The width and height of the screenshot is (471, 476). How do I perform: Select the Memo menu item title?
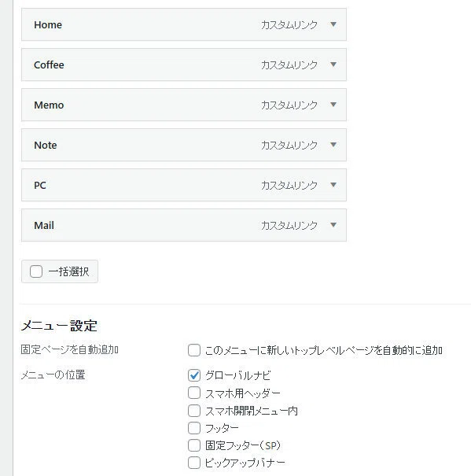click(49, 105)
